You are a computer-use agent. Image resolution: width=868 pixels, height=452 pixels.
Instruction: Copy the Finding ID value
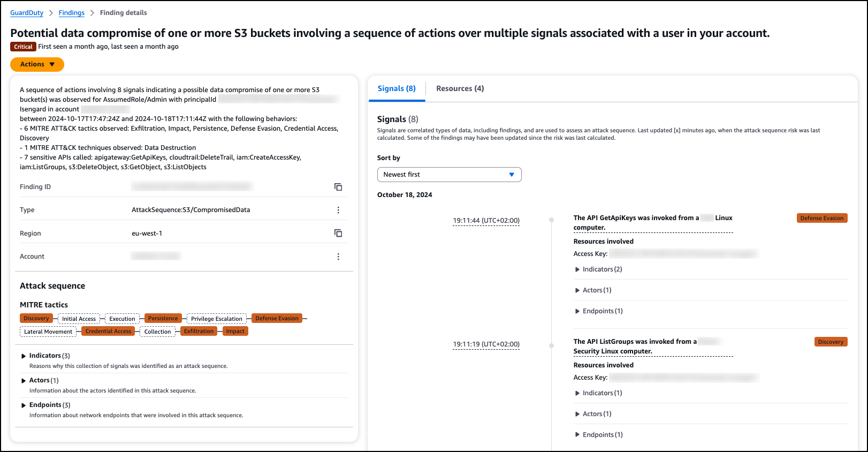click(338, 187)
